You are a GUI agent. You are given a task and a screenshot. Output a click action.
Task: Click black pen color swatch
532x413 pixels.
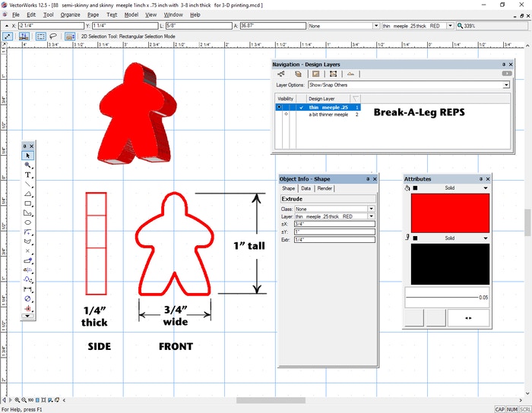click(450, 264)
